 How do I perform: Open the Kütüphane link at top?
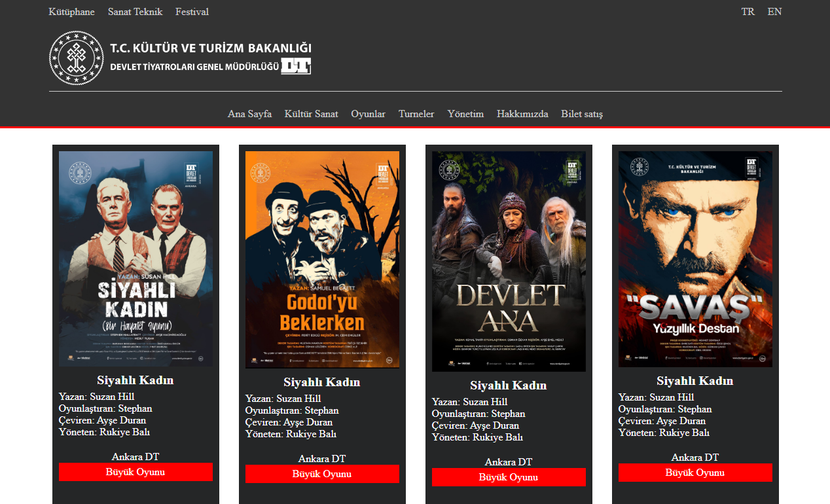71,12
